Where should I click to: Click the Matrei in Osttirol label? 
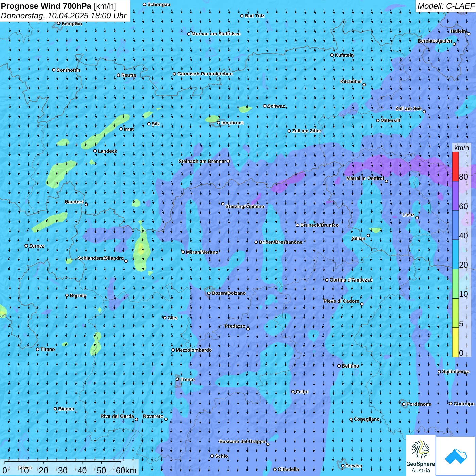click(365, 178)
